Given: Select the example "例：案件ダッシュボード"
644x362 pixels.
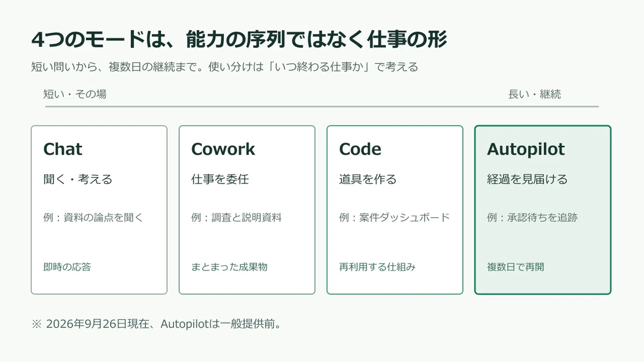Looking at the screenshot, I should point(394,218).
